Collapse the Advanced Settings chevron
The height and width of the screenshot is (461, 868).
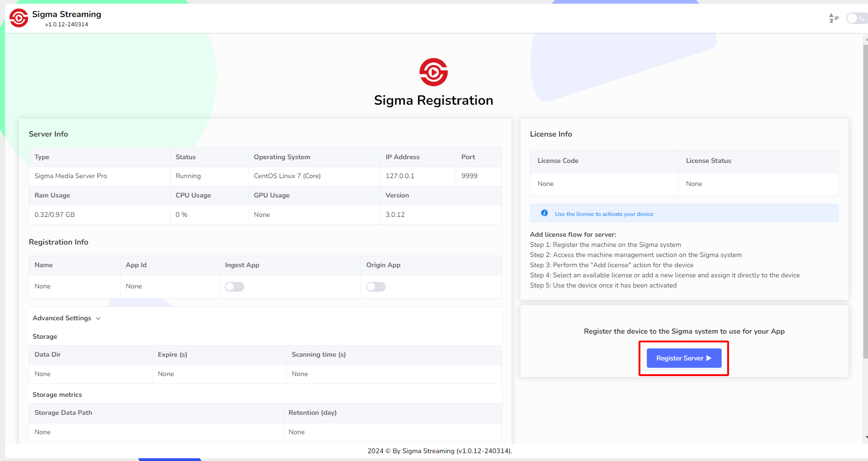tap(98, 318)
